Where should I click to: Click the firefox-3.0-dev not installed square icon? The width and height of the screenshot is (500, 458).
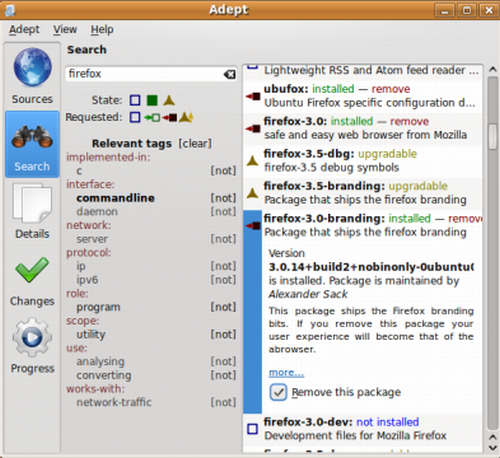pyautogui.click(x=252, y=429)
